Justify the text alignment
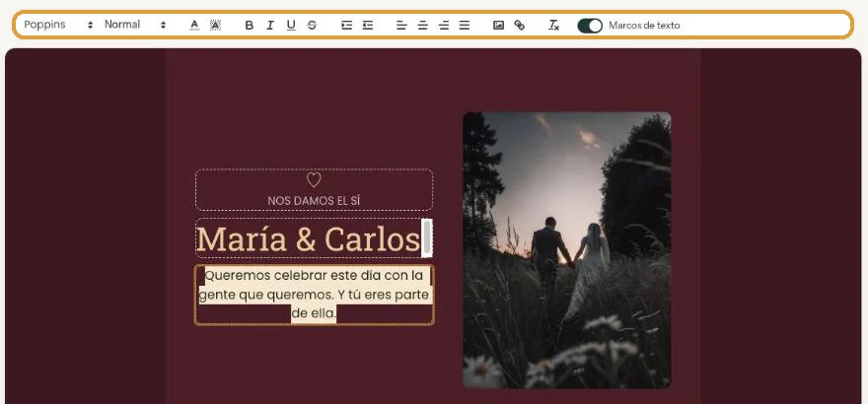Image resolution: width=868 pixels, height=404 pixels. click(x=465, y=25)
